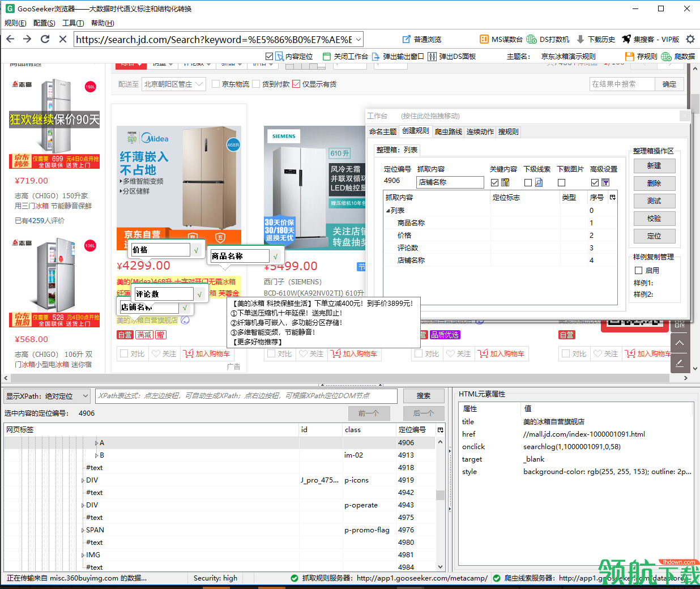Open the 规则(E) menu
The width and height of the screenshot is (700, 589).
click(x=15, y=23)
